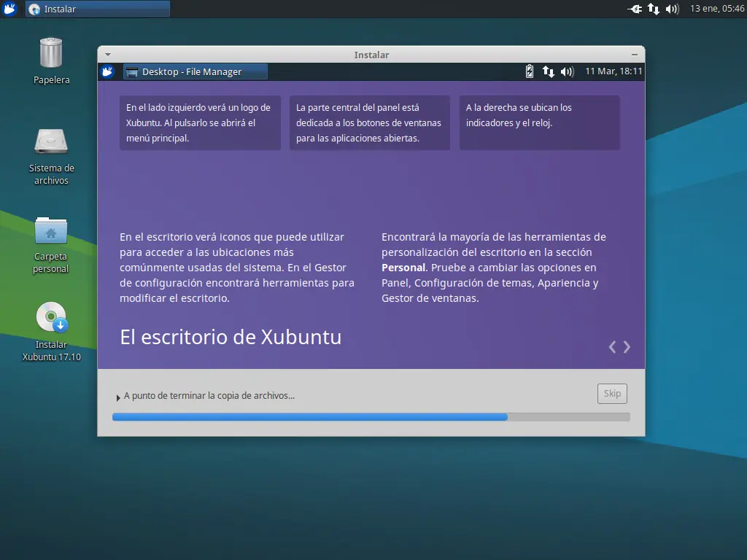Screen dimensions: 747x560
Task: Click the paragraph about desktop icons
Action: tap(237, 268)
